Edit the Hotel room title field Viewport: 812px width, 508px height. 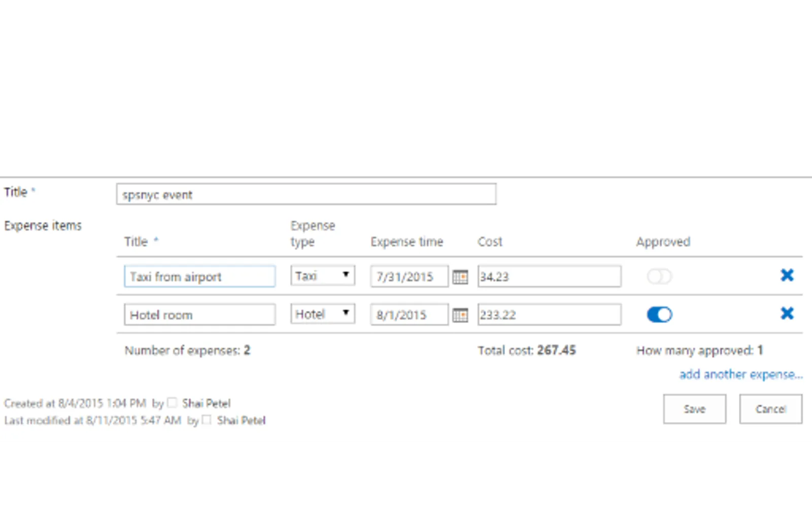[x=200, y=314]
